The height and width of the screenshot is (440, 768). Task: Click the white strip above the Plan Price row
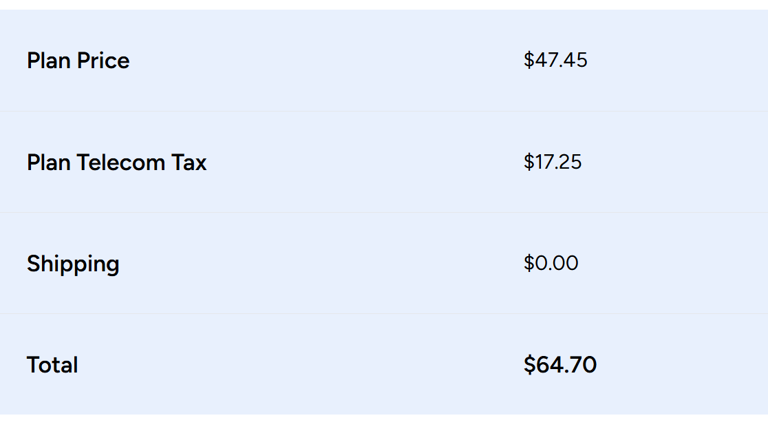tap(384, 4)
